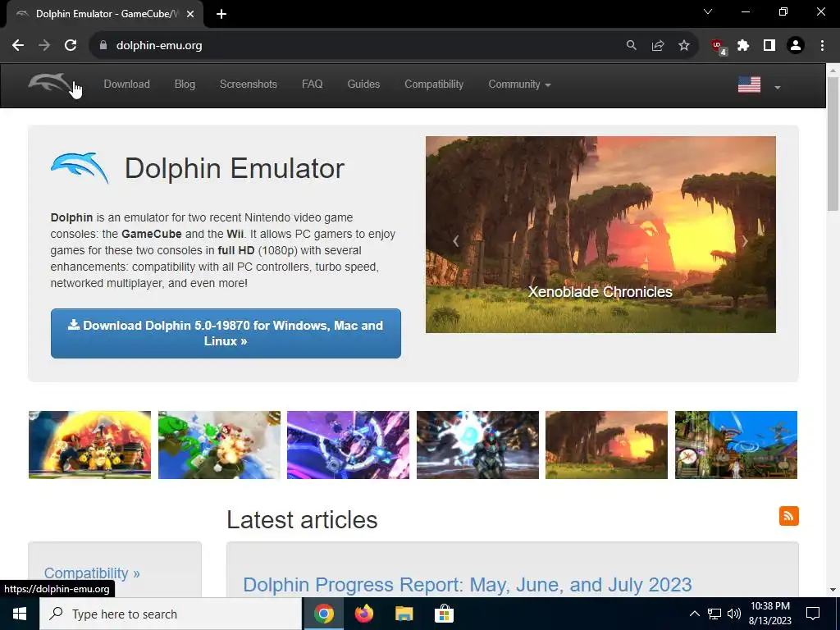Click the browser forward arrow
Screen dimensions: 840x630
pos(44,46)
